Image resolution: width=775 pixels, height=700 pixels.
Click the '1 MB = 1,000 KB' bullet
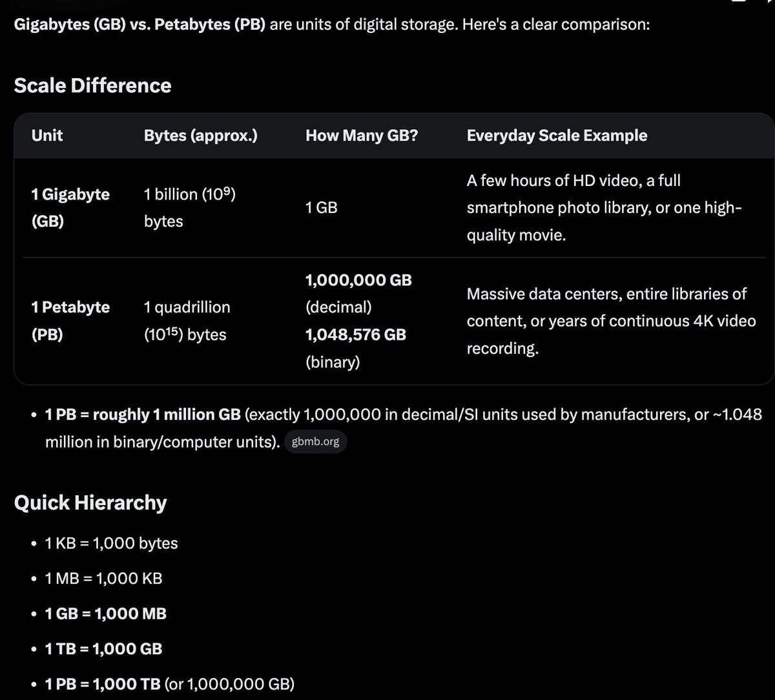click(103, 578)
